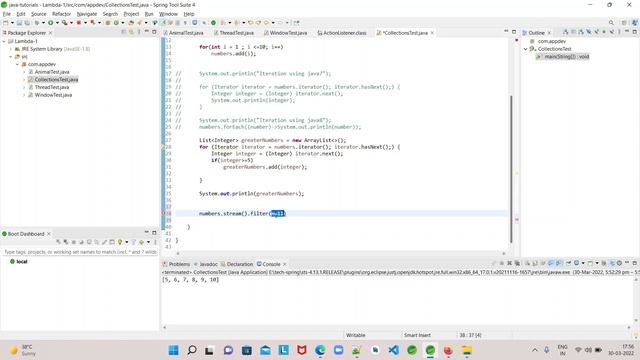Click the Java perspective icon at top right

(635, 23)
